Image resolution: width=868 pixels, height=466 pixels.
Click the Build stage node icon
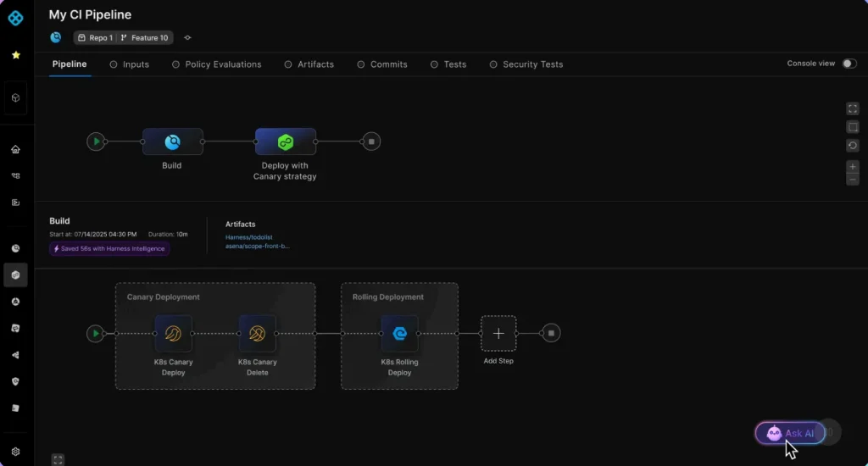point(172,141)
